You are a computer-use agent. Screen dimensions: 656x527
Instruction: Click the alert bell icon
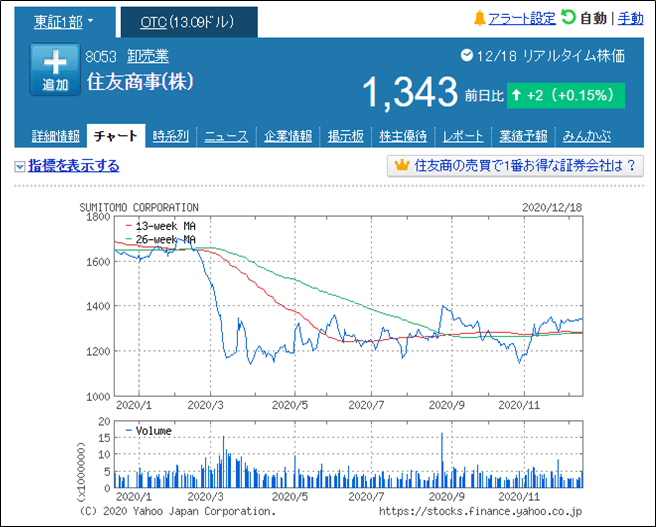click(x=479, y=18)
